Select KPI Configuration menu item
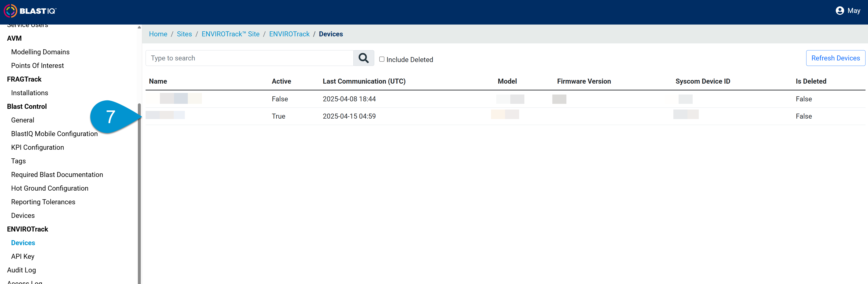The height and width of the screenshot is (284, 868). click(37, 147)
